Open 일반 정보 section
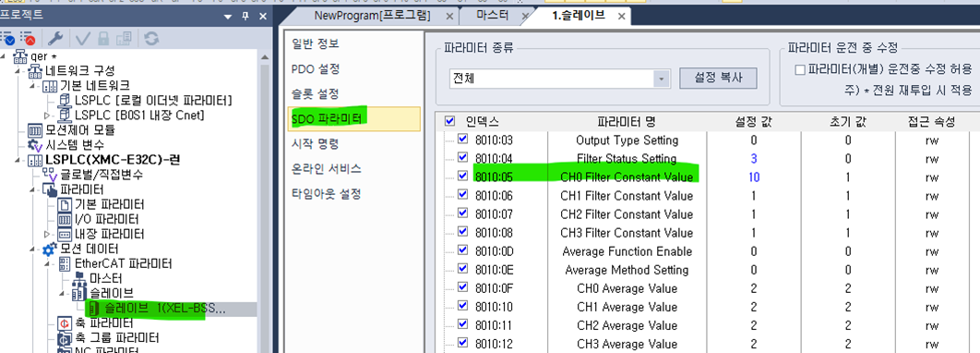This screenshot has height=353, width=980. click(316, 43)
